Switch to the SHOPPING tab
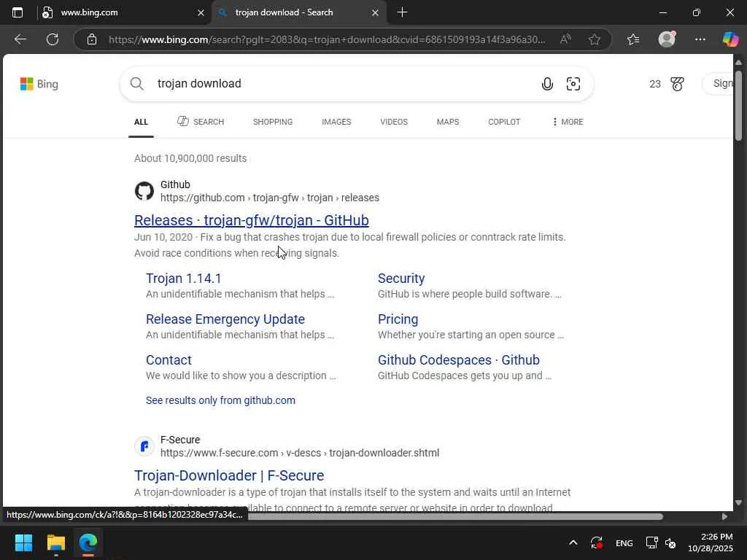 click(273, 122)
